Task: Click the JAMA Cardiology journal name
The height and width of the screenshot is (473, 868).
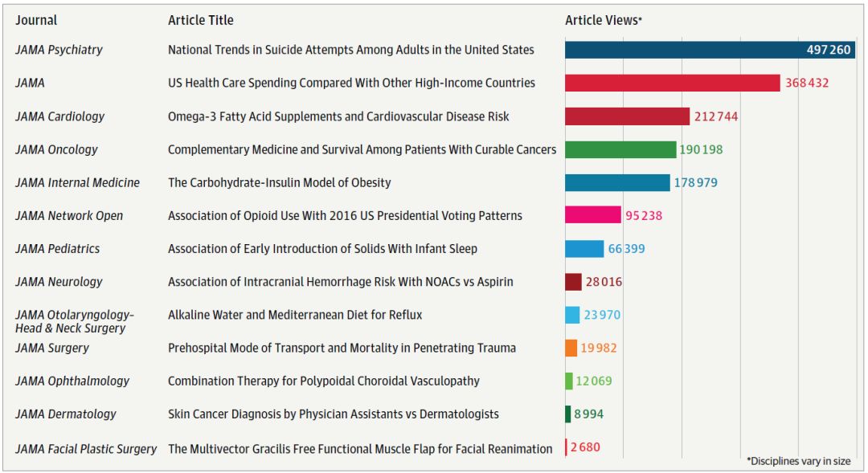Action: coord(59,116)
